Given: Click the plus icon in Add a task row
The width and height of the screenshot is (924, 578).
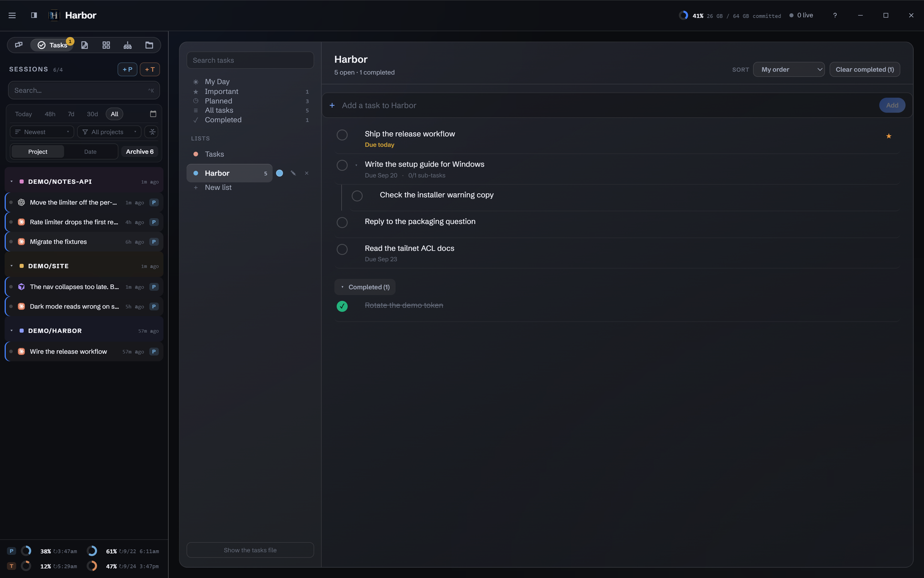Looking at the screenshot, I should point(332,106).
